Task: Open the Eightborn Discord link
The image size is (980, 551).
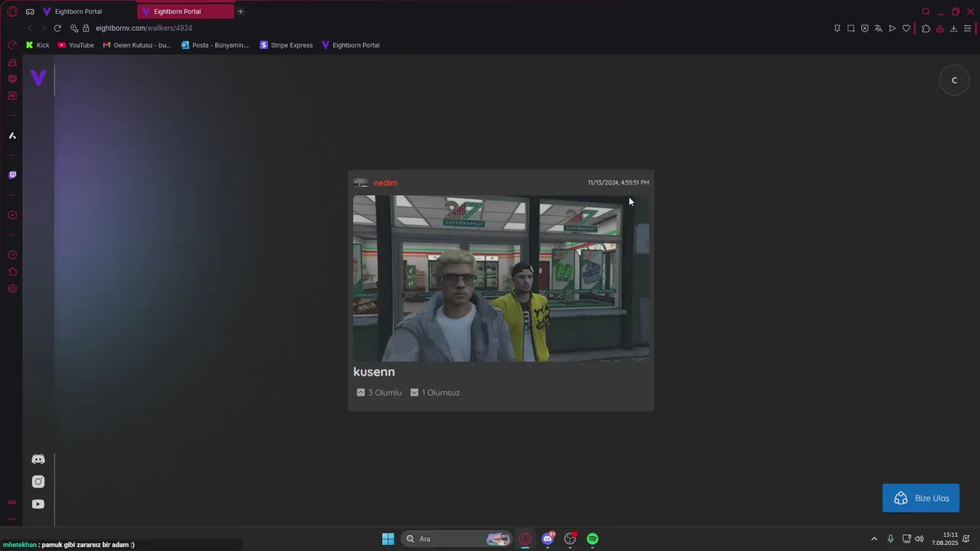Action: (38, 459)
